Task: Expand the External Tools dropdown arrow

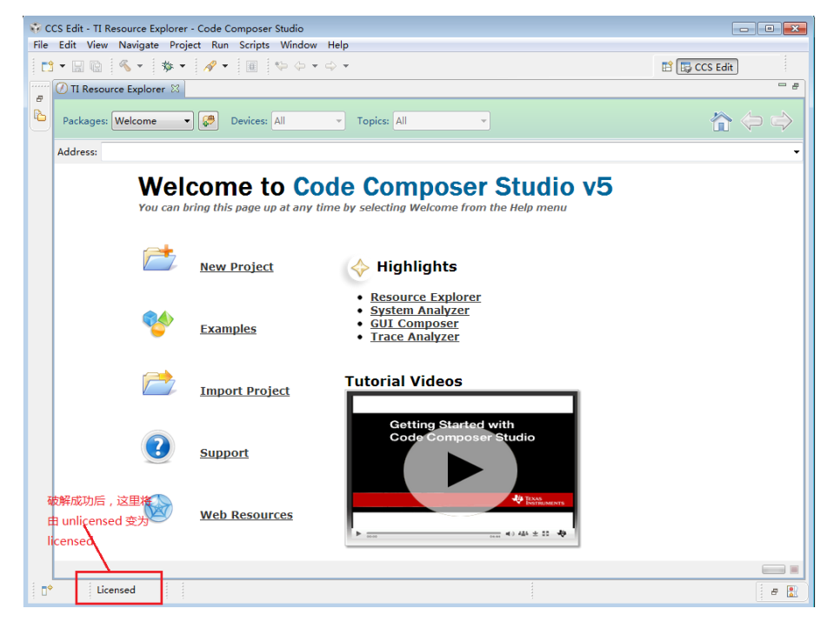Action: click(225, 66)
